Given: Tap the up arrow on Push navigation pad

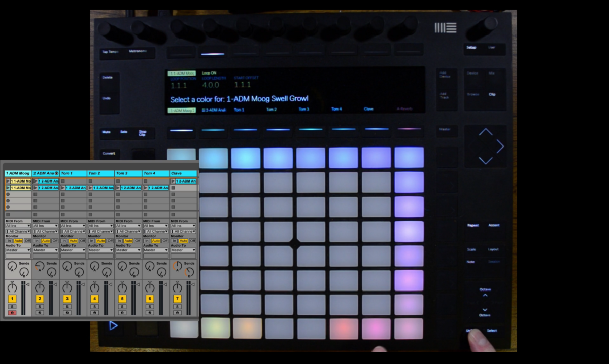Looking at the screenshot, I should coord(486,132).
